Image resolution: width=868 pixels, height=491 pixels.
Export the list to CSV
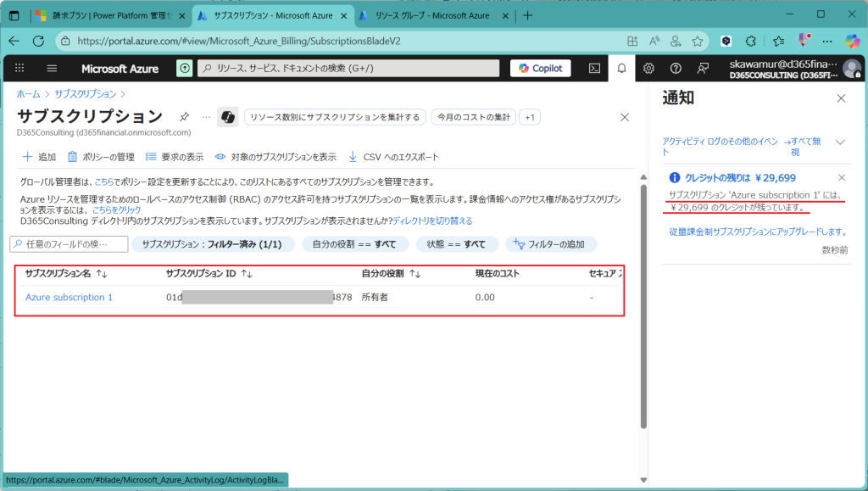pyautogui.click(x=393, y=157)
